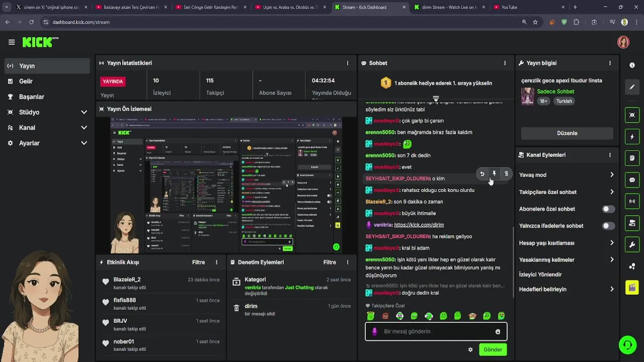Click the pencil edit icon in the right toolbar
The height and width of the screenshot is (362, 644).
coord(632,87)
